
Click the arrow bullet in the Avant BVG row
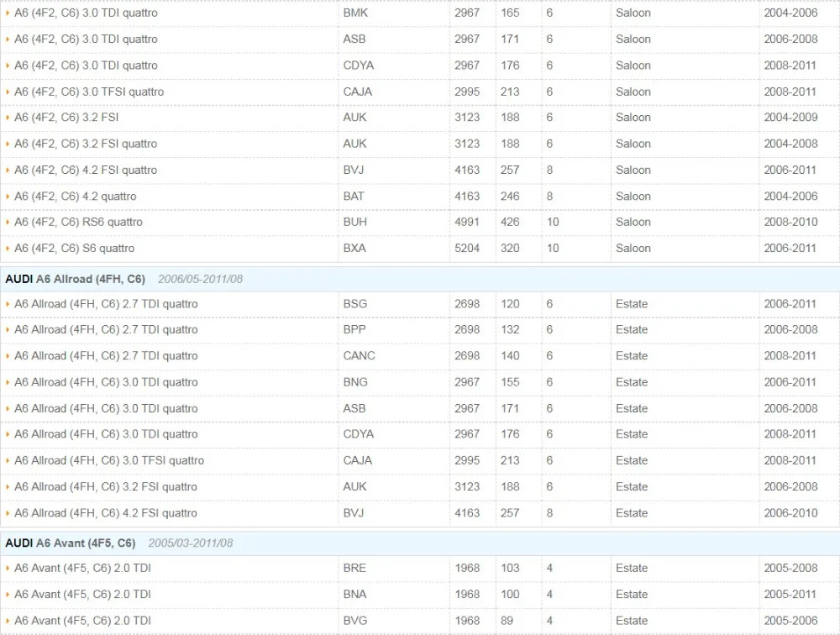click(x=8, y=621)
